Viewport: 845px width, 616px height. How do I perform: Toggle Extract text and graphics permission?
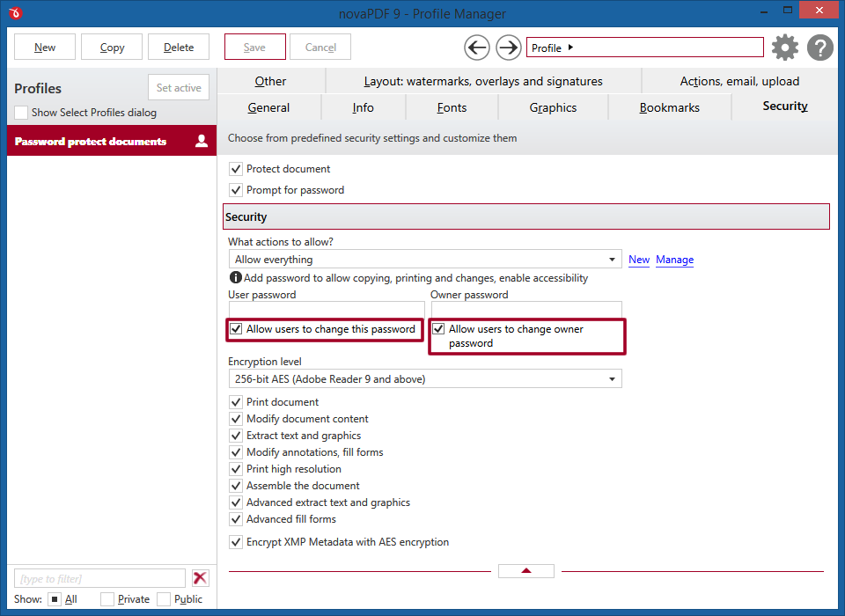(236, 436)
